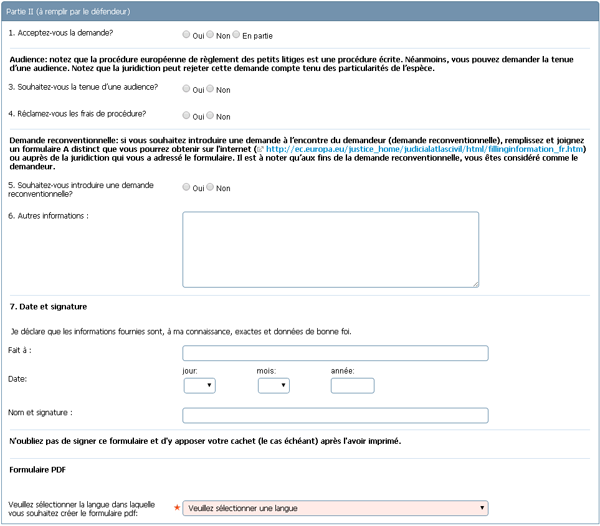Click the 'Nom et signature' field
The width and height of the screenshot is (600, 526).
(x=335, y=415)
